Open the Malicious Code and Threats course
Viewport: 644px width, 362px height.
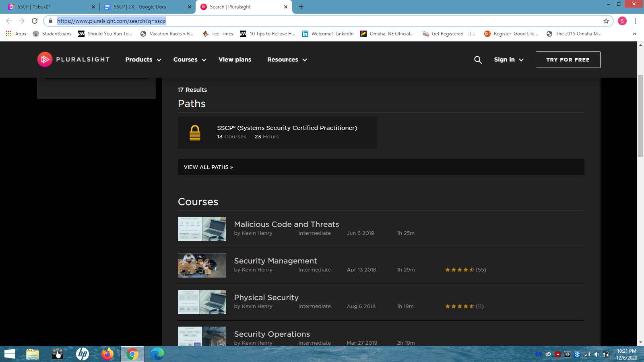(x=287, y=224)
